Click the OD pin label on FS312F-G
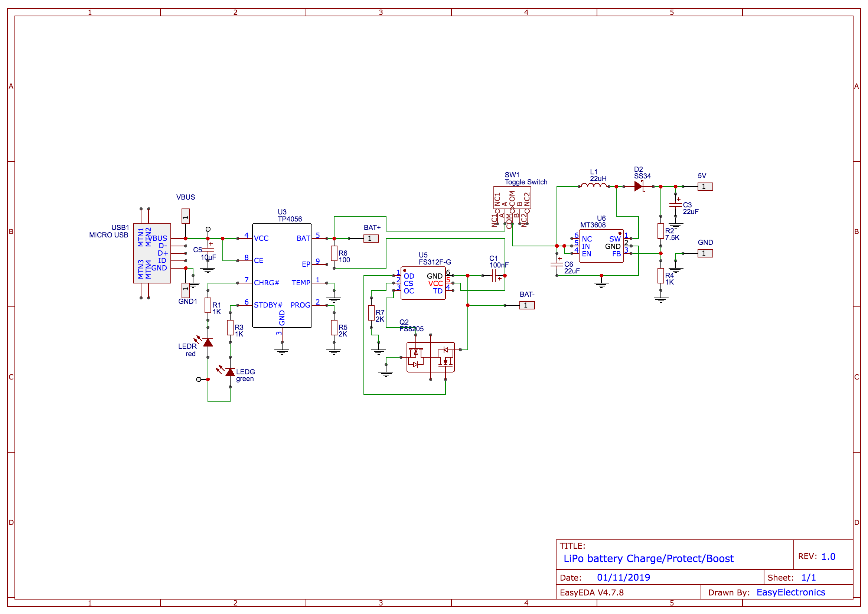Viewport: 868px width, 614px height. pyautogui.click(x=409, y=276)
